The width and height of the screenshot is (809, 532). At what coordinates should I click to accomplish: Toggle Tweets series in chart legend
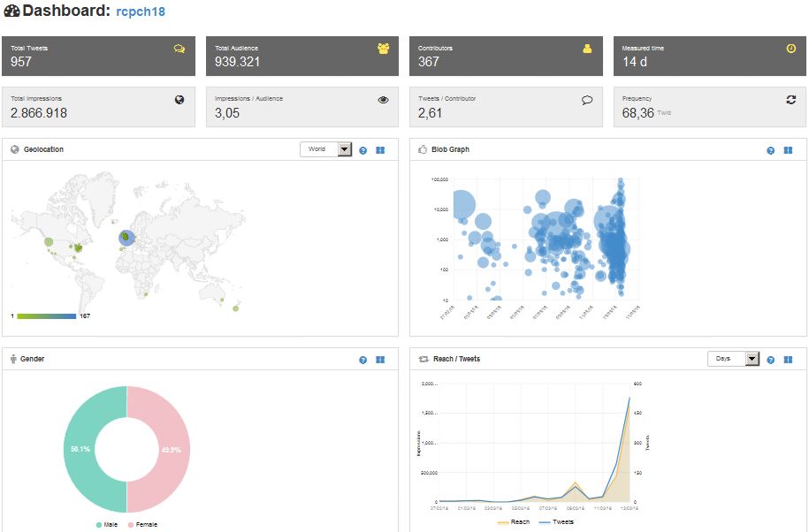click(558, 522)
